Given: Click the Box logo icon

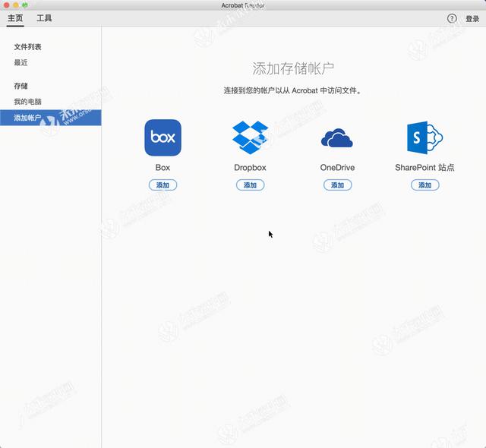Looking at the screenshot, I should coord(163,137).
